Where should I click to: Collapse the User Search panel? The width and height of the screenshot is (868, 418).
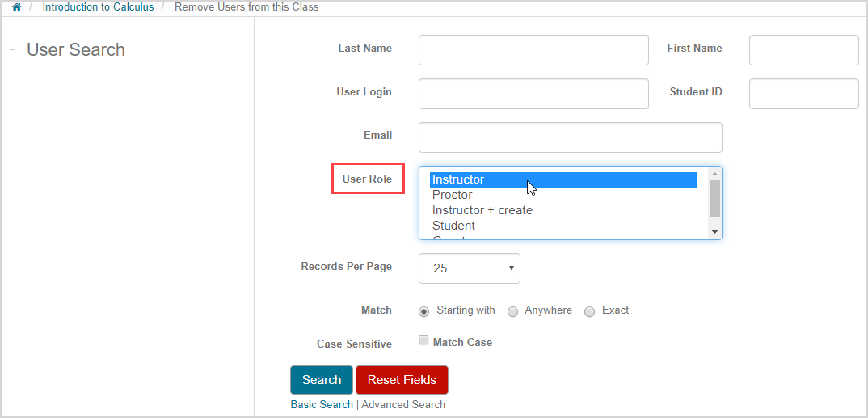click(12, 50)
